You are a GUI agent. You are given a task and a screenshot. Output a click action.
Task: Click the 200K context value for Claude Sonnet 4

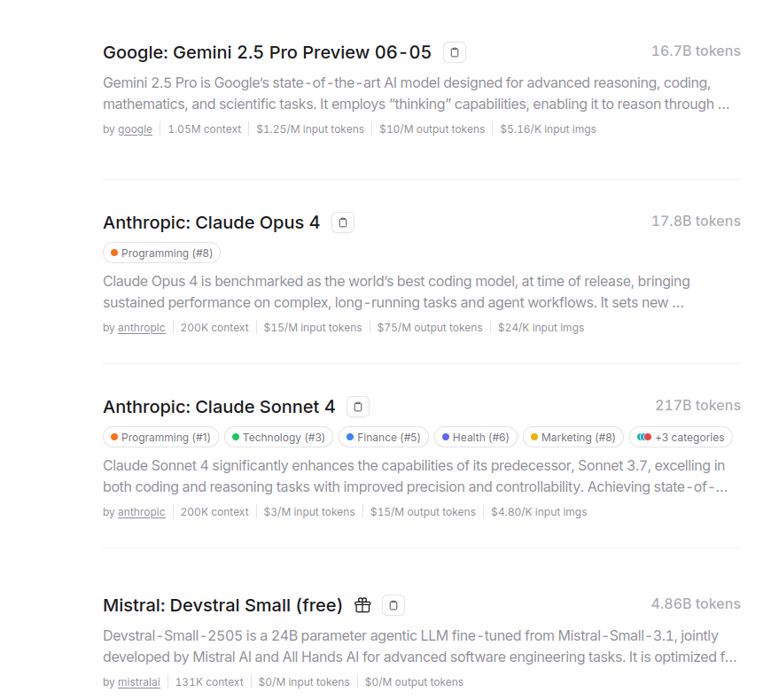pos(214,512)
